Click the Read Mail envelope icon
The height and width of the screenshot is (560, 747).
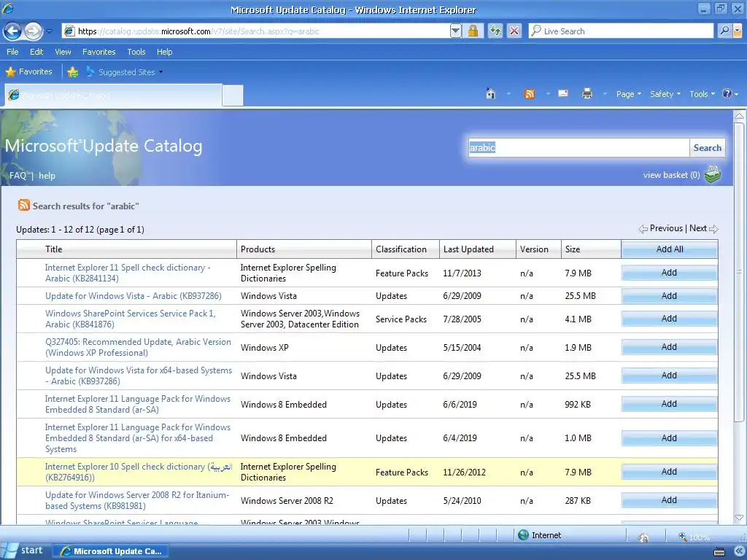pos(563,93)
